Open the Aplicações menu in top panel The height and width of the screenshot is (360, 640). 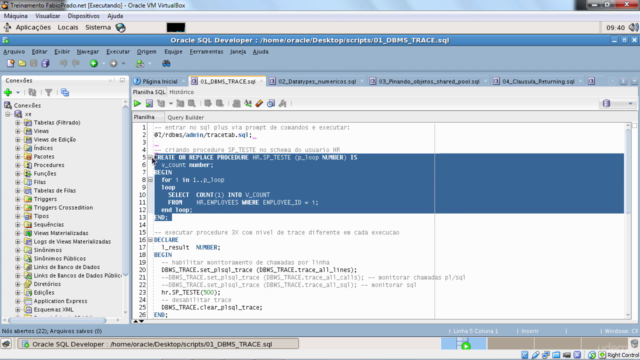33,27
